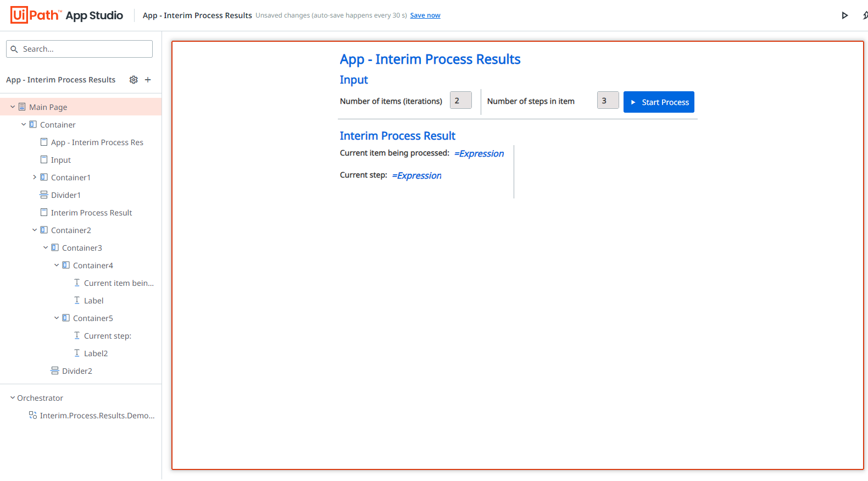Click the Number of steps input box
Viewport: 868px width, 481px height.
(x=608, y=101)
